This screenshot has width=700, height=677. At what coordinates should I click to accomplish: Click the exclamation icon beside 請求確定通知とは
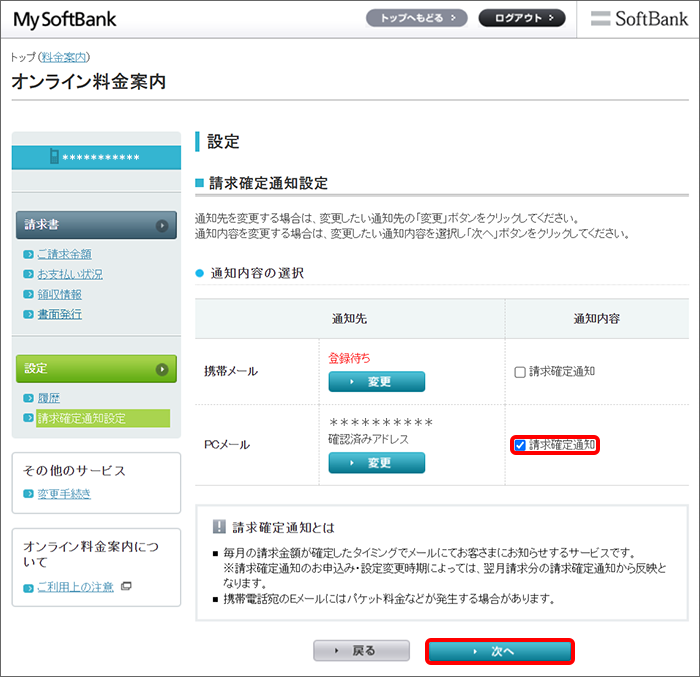pyautogui.click(x=219, y=527)
